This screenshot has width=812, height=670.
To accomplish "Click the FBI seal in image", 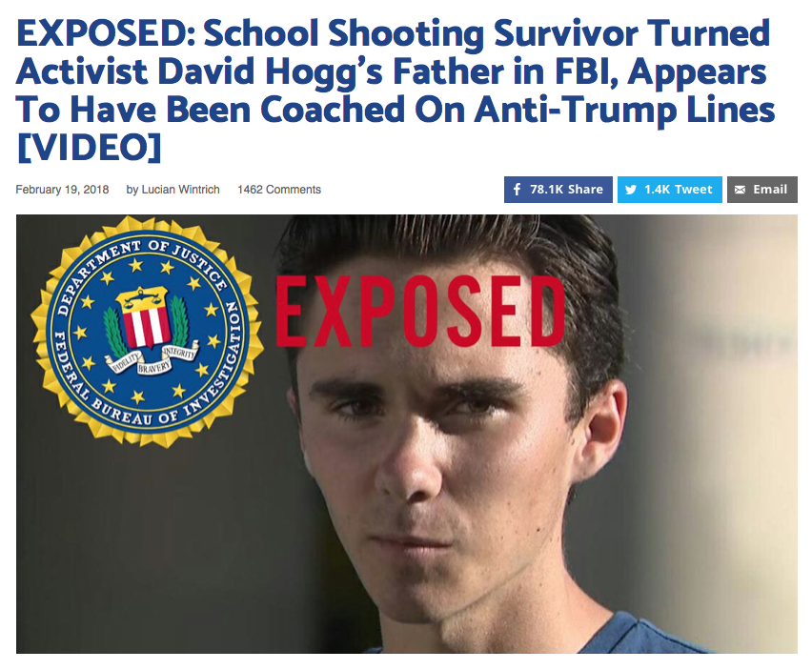I will (x=147, y=332).
